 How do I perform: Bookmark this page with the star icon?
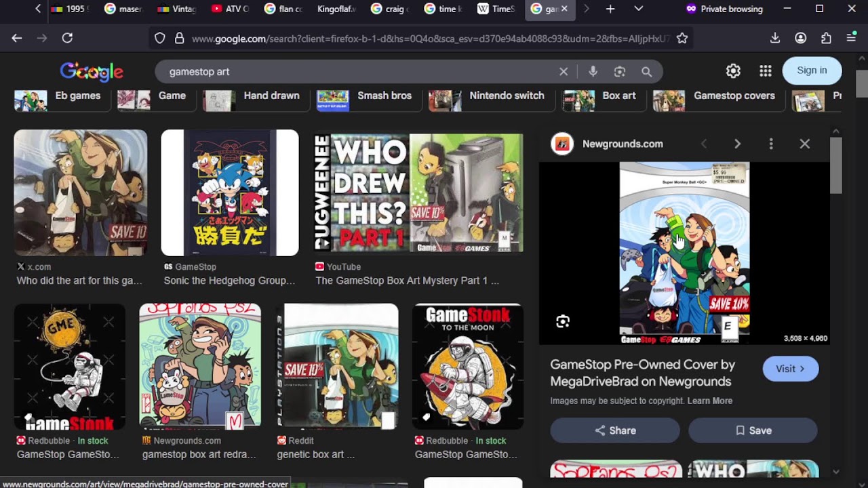[x=682, y=39]
